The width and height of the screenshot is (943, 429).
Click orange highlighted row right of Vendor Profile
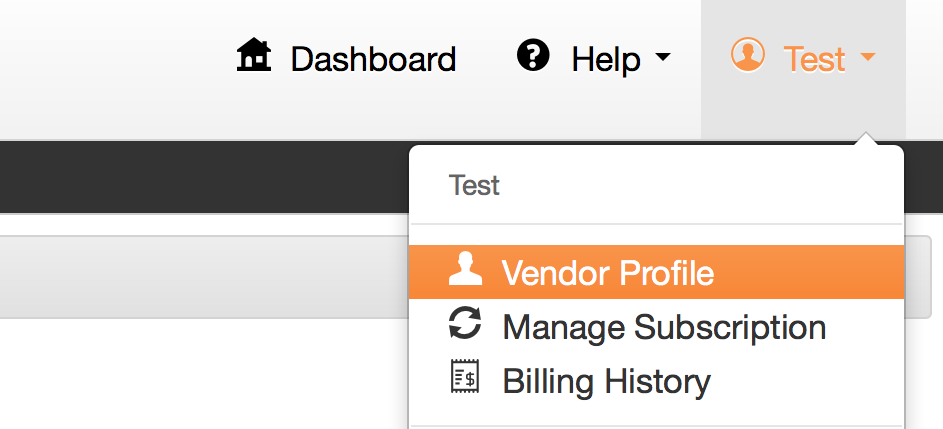click(x=809, y=272)
